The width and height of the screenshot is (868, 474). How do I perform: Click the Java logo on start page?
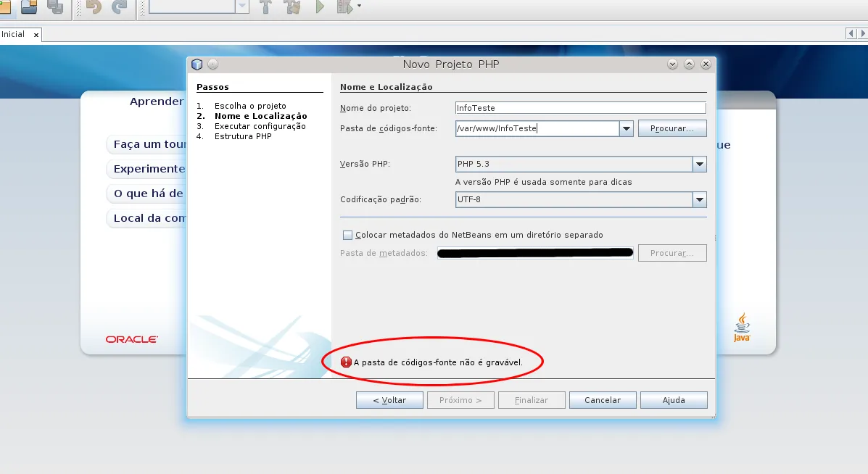pyautogui.click(x=742, y=328)
